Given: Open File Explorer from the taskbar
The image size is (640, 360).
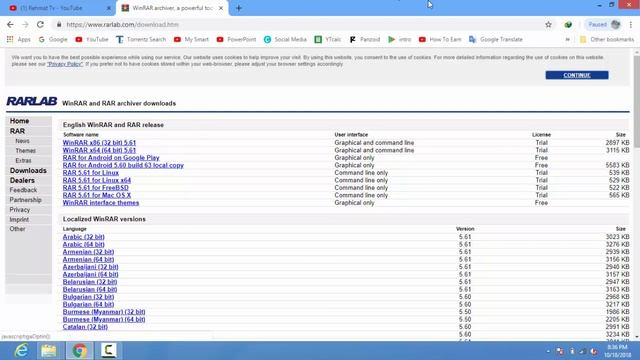Looking at the screenshot, I should [49, 351].
